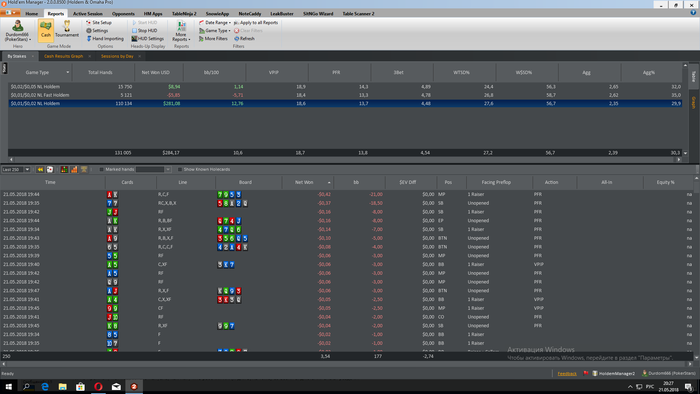Click the yellow rewind replay icon

tap(40, 170)
